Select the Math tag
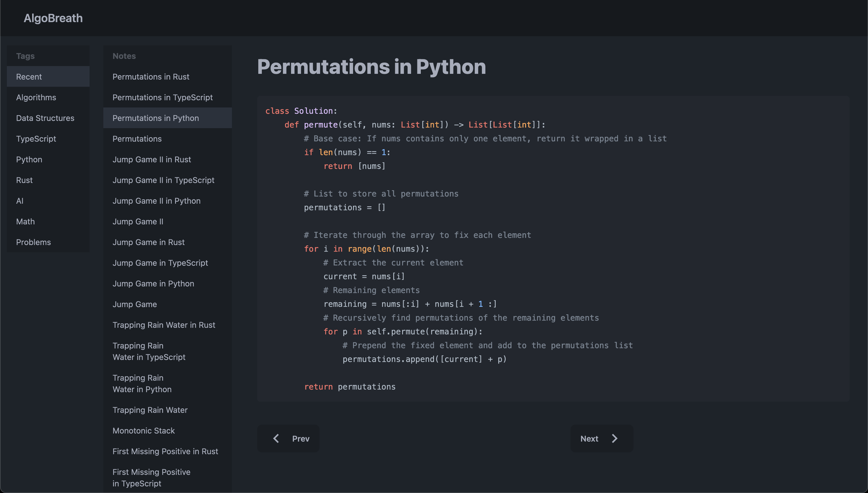 click(x=25, y=221)
